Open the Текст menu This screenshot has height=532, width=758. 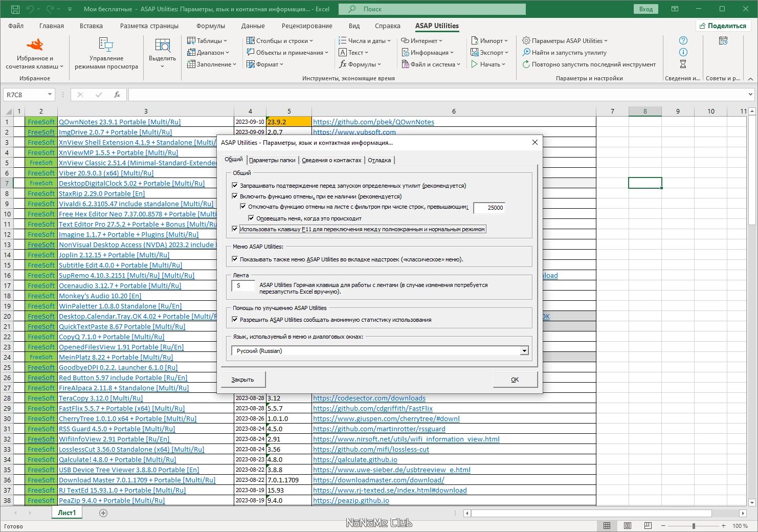[353, 53]
